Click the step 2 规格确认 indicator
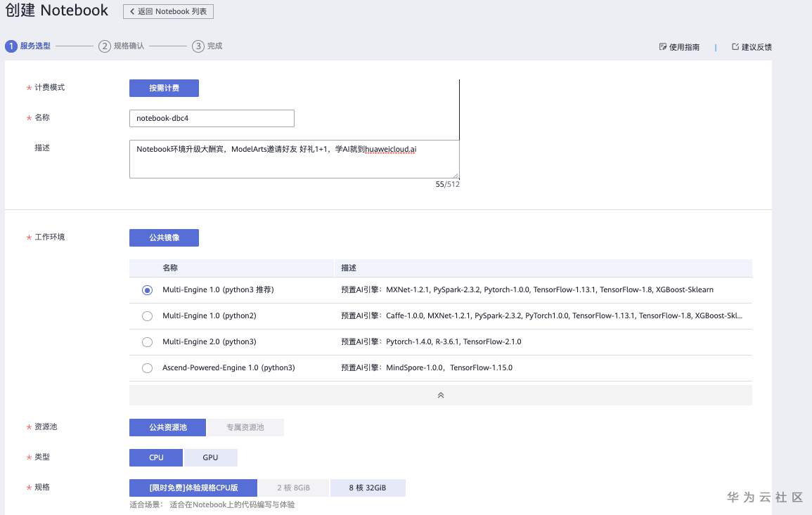Screen dimensions: 812x515 pos(121,46)
